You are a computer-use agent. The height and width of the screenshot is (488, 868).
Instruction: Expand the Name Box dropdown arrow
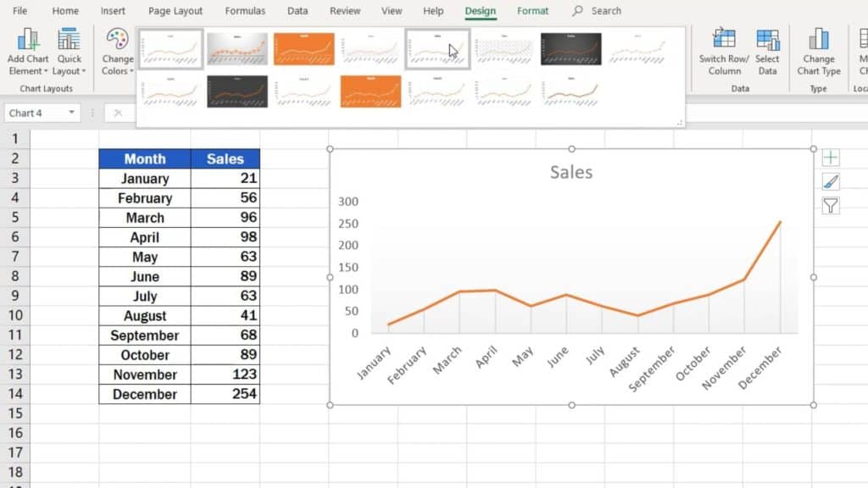click(x=71, y=113)
